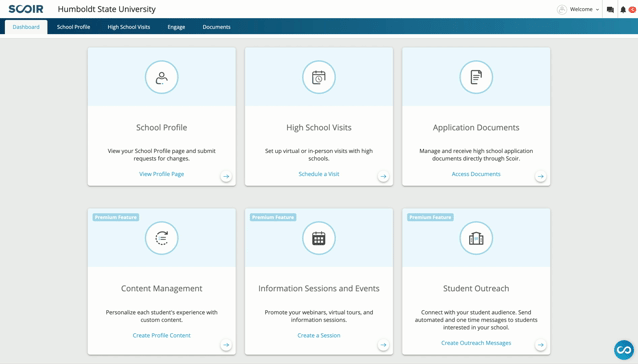Click the arrow button on School Profile card
The height and width of the screenshot is (364, 638).
point(226,177)
